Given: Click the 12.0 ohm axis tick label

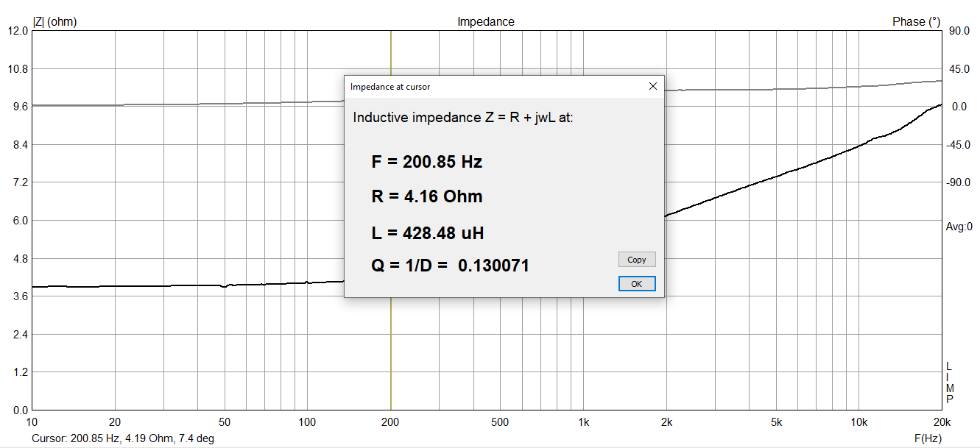Looking at the screenshot, I should (x=18, y=31).
